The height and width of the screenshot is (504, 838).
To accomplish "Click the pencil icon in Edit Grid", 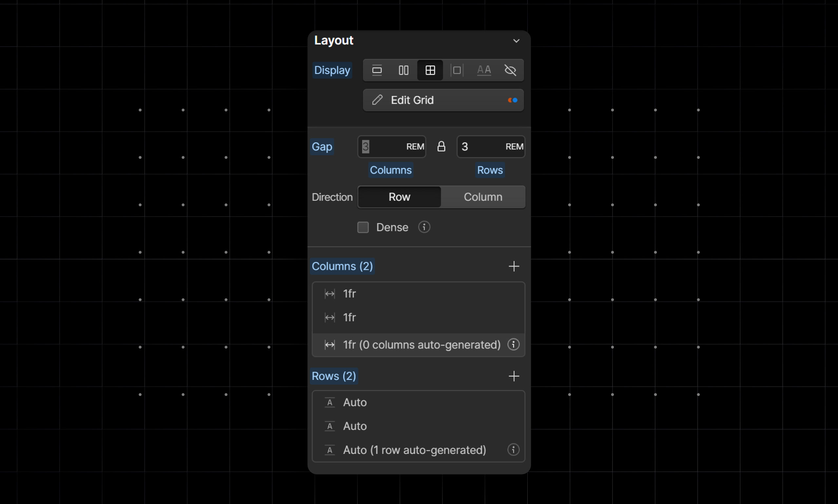I will (x=377, y=100).
